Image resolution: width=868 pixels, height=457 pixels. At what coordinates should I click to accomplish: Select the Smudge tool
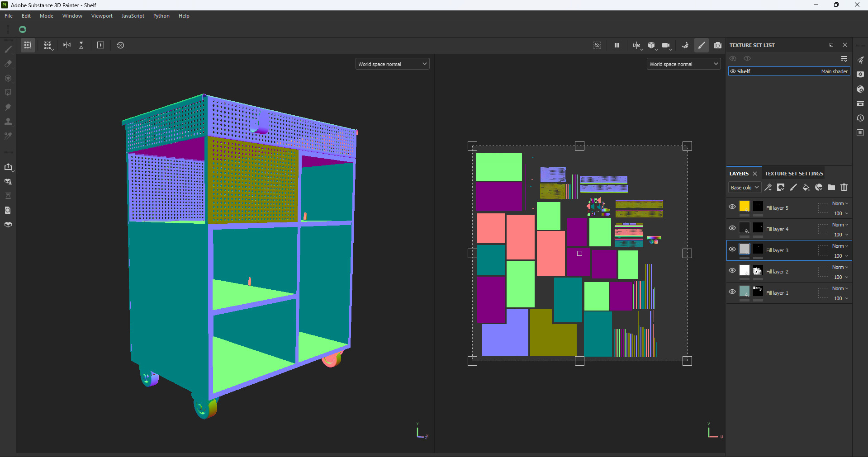(8, 107)
